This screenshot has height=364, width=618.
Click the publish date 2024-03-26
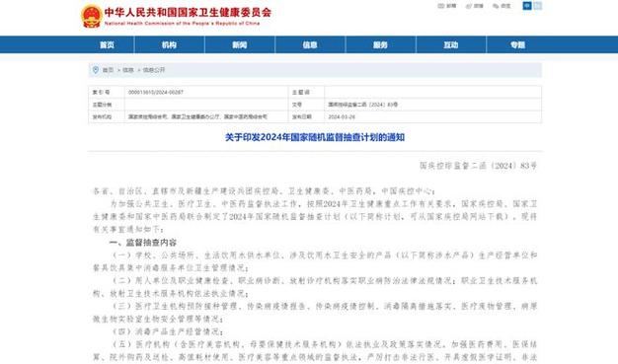point(342,117)
